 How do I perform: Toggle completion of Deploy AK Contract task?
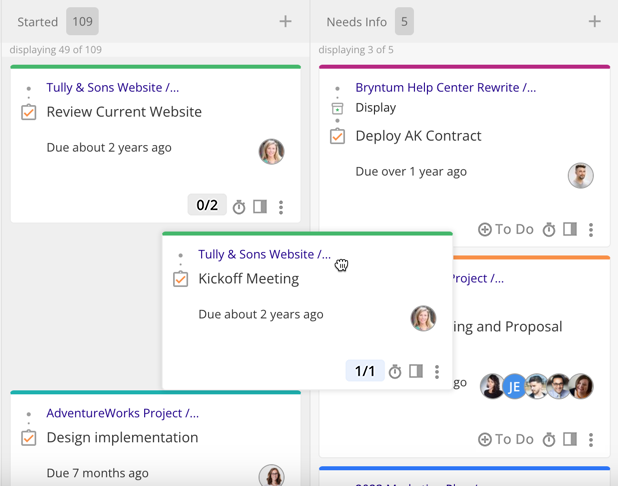[x=337, y=136]
